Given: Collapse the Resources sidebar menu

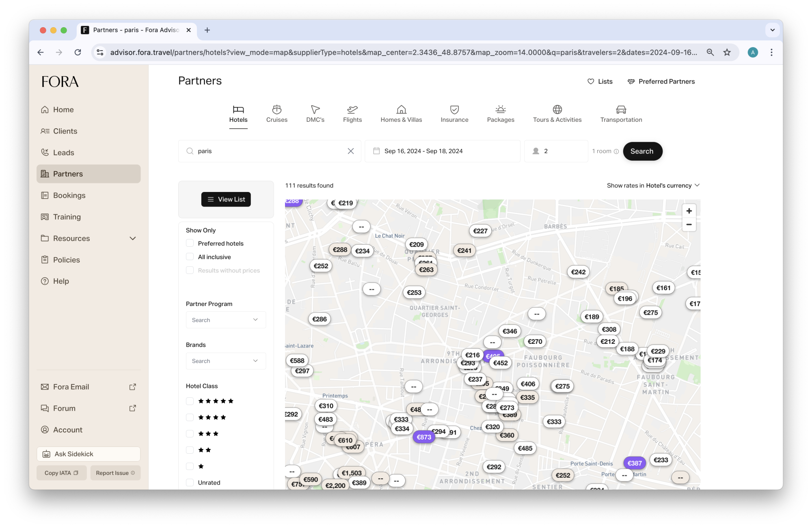Looking at the screenshot, I should coord(133,238).
